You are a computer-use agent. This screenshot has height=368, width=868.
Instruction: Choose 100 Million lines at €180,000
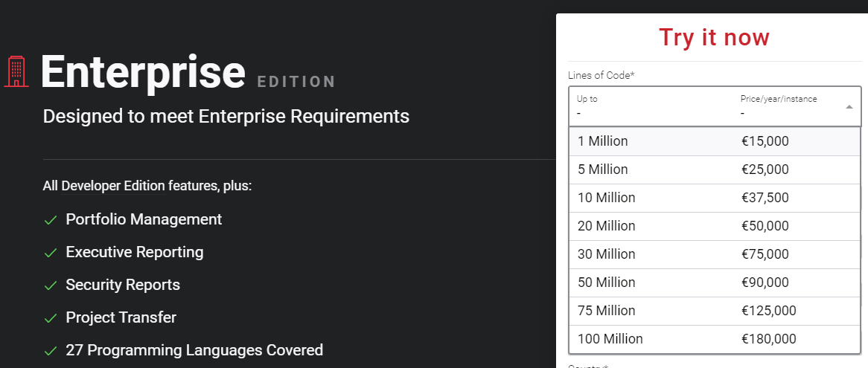coord(714,339)
